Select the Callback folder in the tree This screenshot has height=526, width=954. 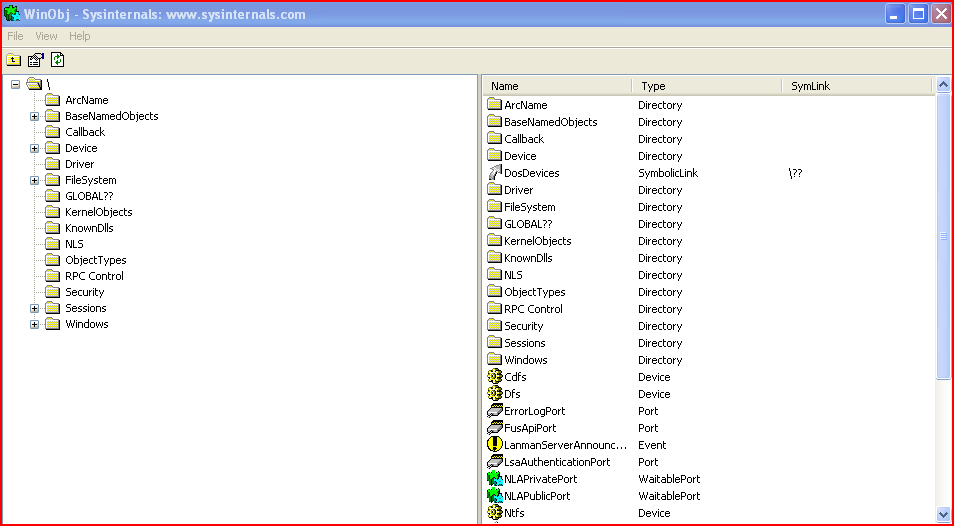tap(85, 132)
